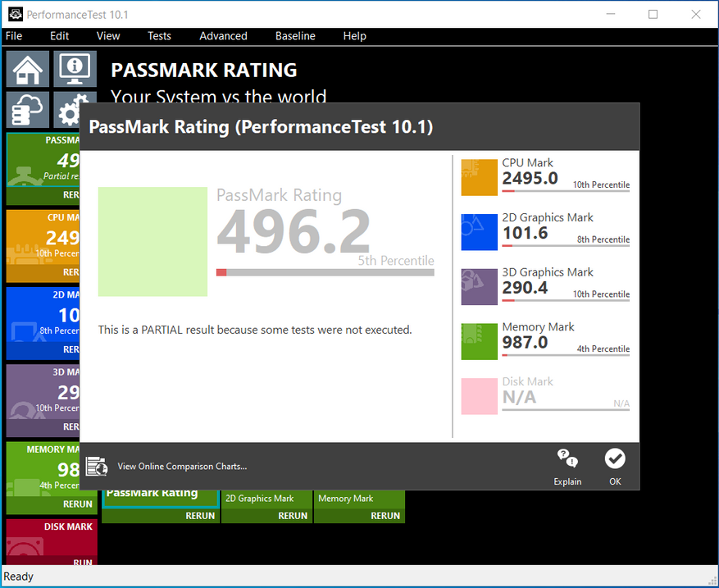Click the 2D Graphics Mark blue icon
The image size is (719, 588).
(479, 232)
